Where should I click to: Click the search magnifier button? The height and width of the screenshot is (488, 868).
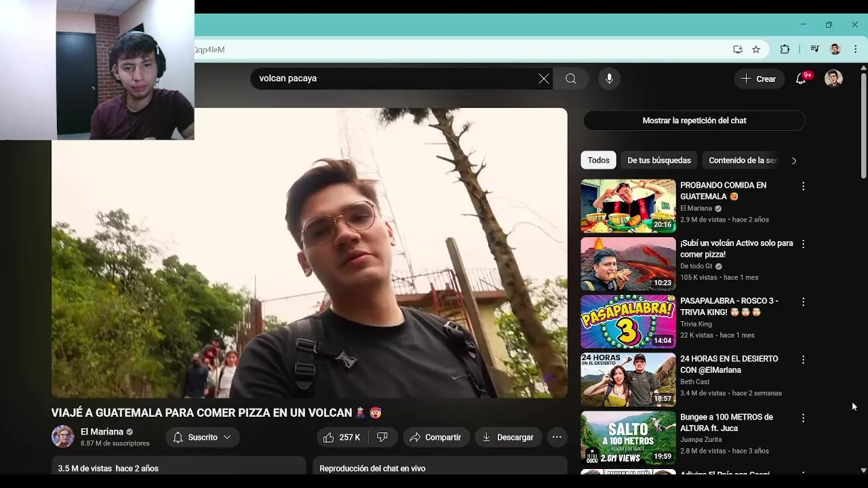click(x=571, y=79)
